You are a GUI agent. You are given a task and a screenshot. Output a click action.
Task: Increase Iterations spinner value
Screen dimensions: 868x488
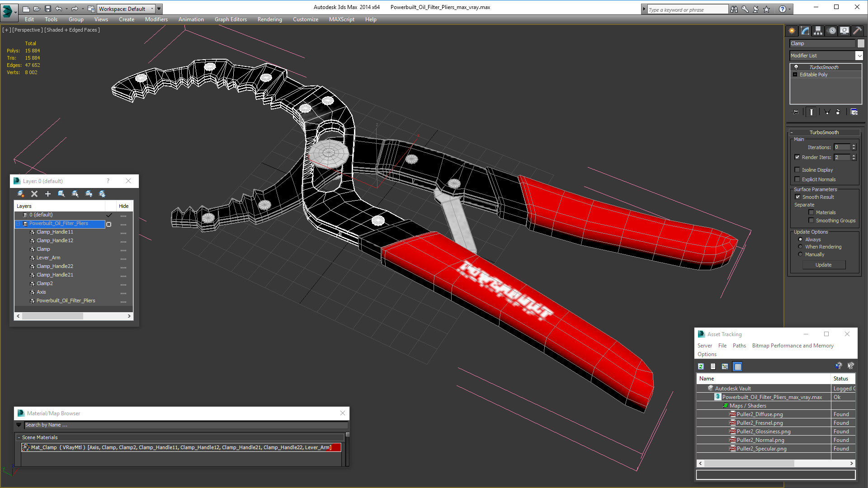coord(854,145)
